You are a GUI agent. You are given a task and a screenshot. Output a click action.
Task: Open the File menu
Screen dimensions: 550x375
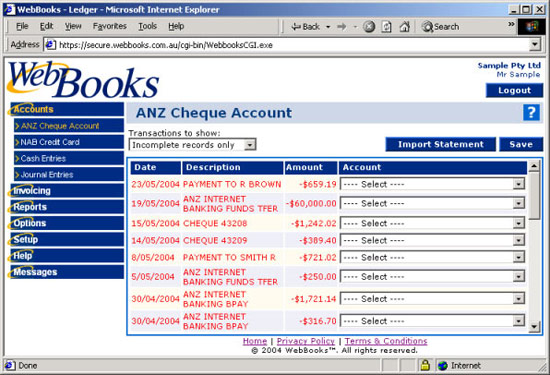click(x=22, y=26)
